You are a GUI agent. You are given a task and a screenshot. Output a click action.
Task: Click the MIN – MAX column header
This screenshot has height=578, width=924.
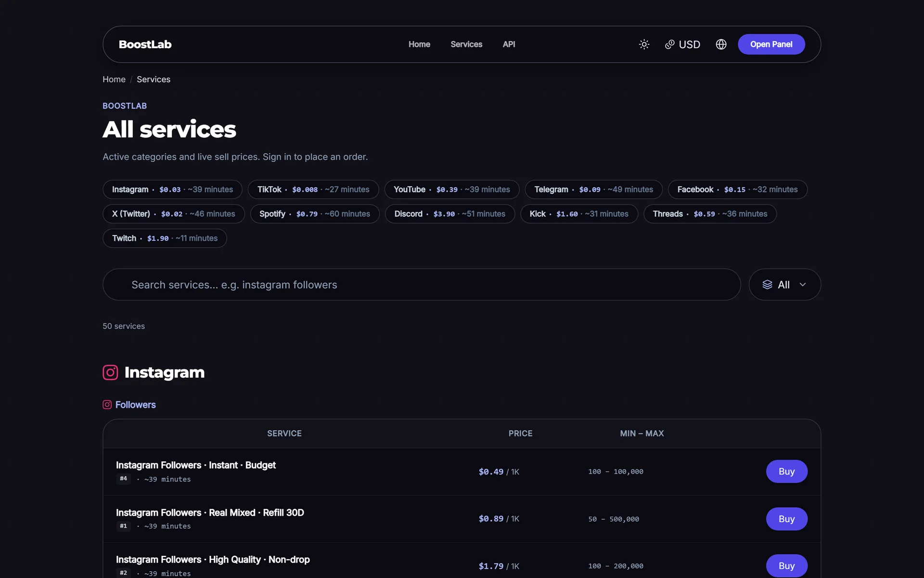coord(642,433)
